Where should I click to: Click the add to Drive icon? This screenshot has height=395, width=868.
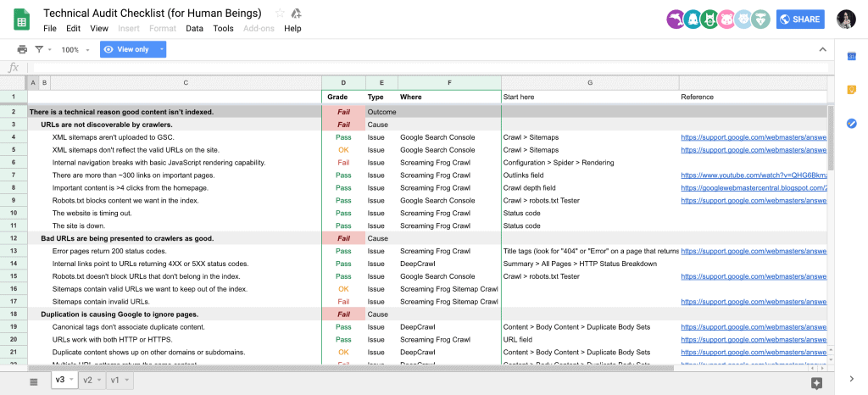click(296, 14)
